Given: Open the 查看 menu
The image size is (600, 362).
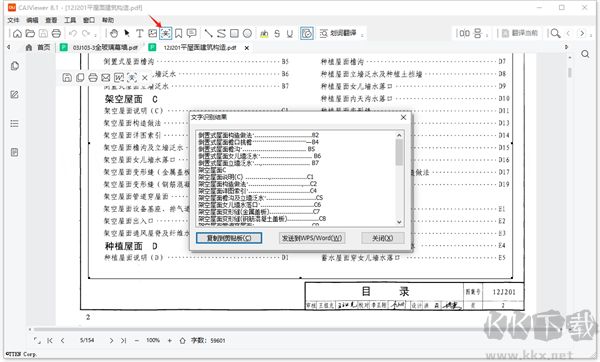Looking at the screenshot, I should coord(51,20).
